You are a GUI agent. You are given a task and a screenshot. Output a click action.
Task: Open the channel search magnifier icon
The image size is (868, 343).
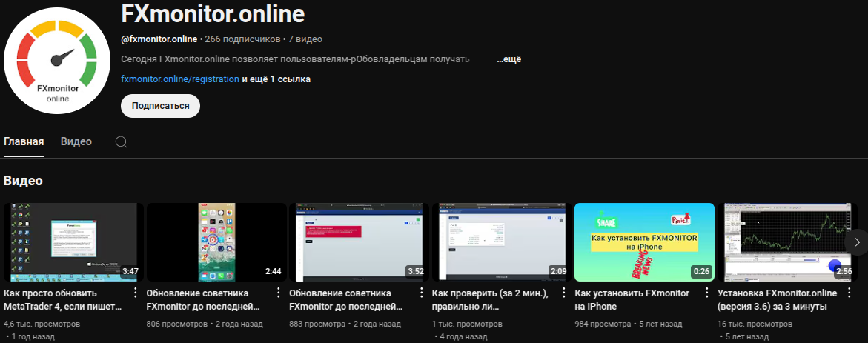(x=122, y=142)
